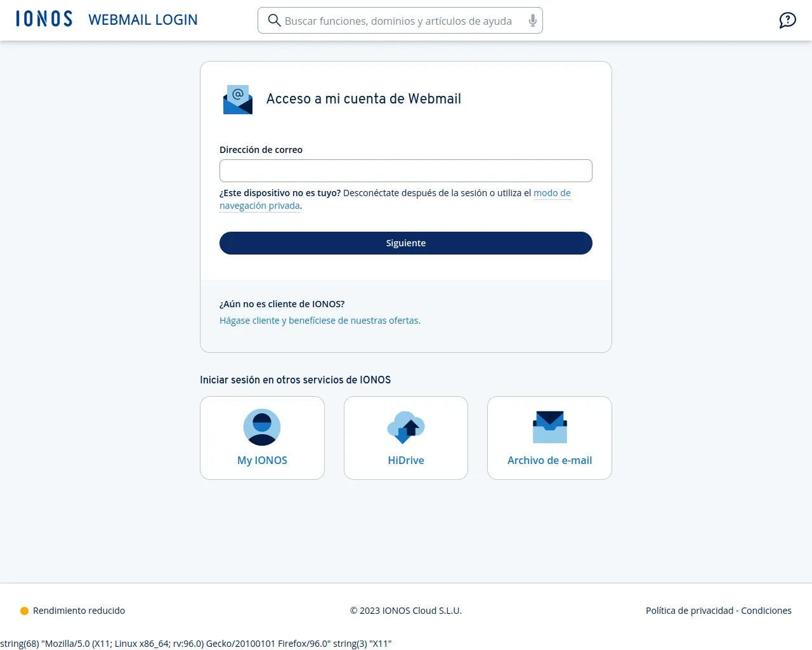Focus the Dirección de correo input field
This screenshot has width=812, height=650.
406,171
